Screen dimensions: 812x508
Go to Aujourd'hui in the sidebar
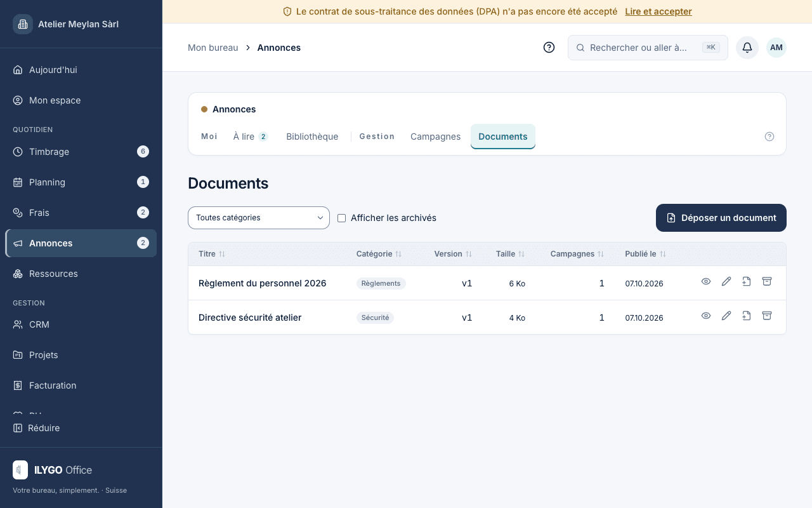pyautogui.click(x=81, y=70)
